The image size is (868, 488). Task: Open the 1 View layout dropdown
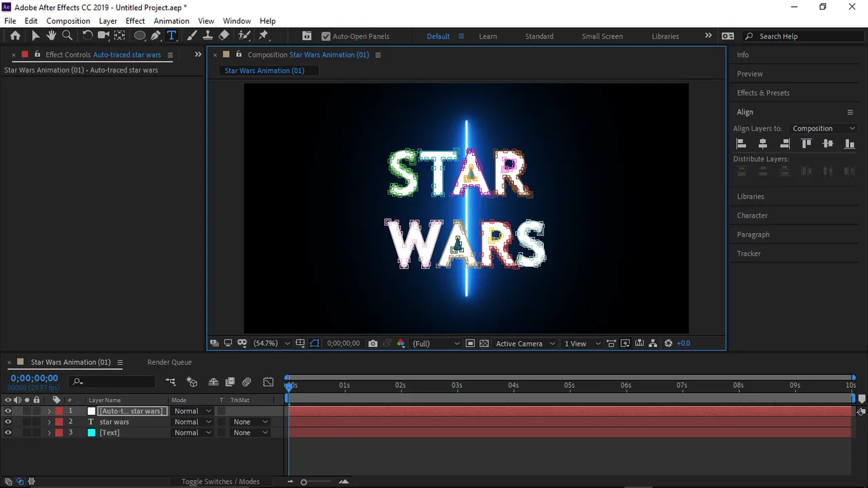pyautogui.click(x=583, y=344)
